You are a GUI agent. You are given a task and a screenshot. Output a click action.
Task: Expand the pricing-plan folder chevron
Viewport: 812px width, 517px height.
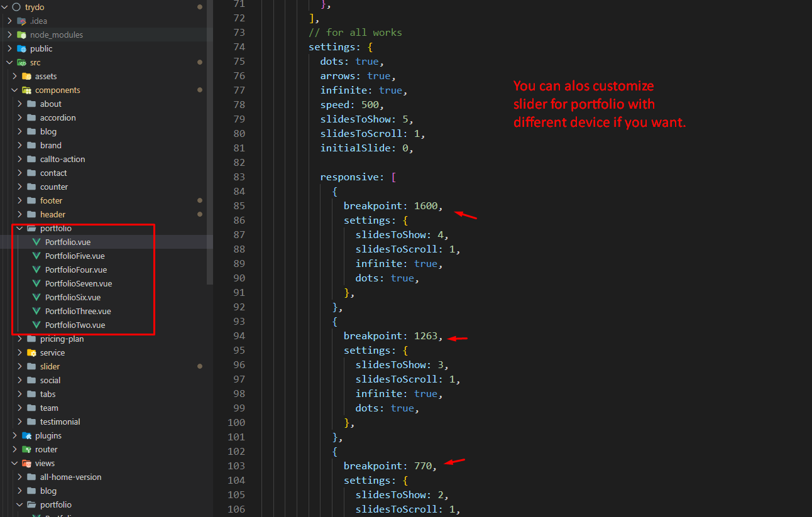pos(19,339)
